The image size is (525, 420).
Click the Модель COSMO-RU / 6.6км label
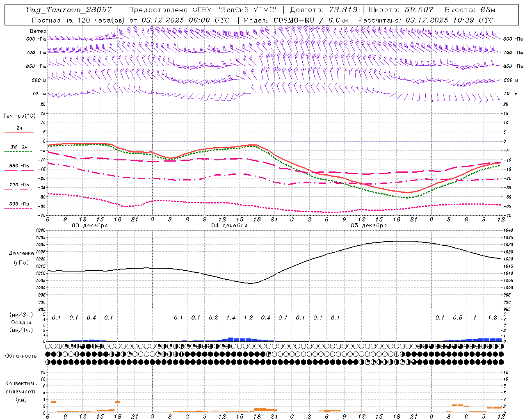tap(296, 20)
